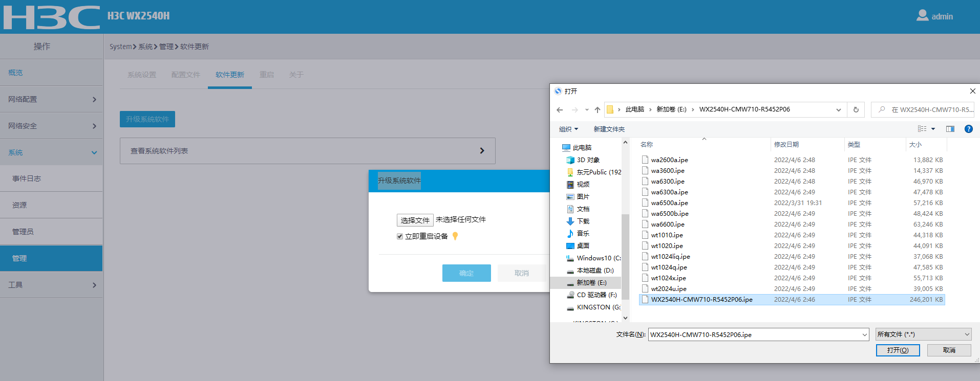The height and width of the screenshot is (381, 980).
Task: Click the admin user avatar icon
Action: 922,15
